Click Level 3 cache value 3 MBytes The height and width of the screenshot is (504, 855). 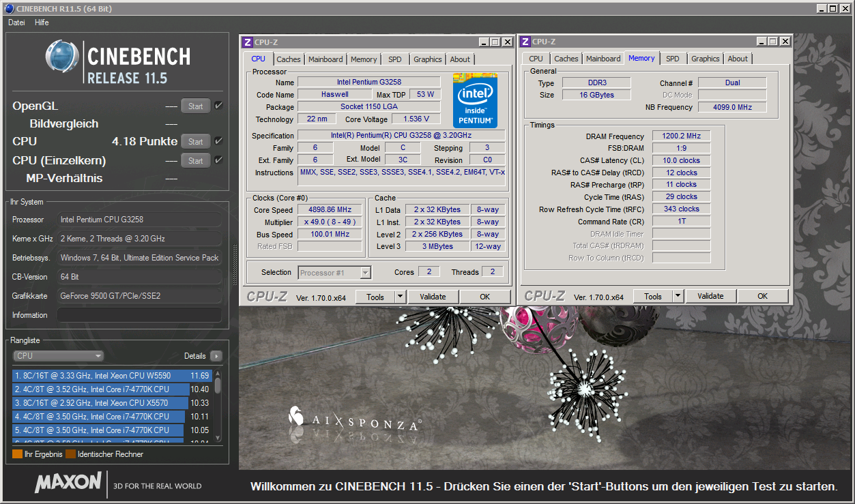(437, 246)
